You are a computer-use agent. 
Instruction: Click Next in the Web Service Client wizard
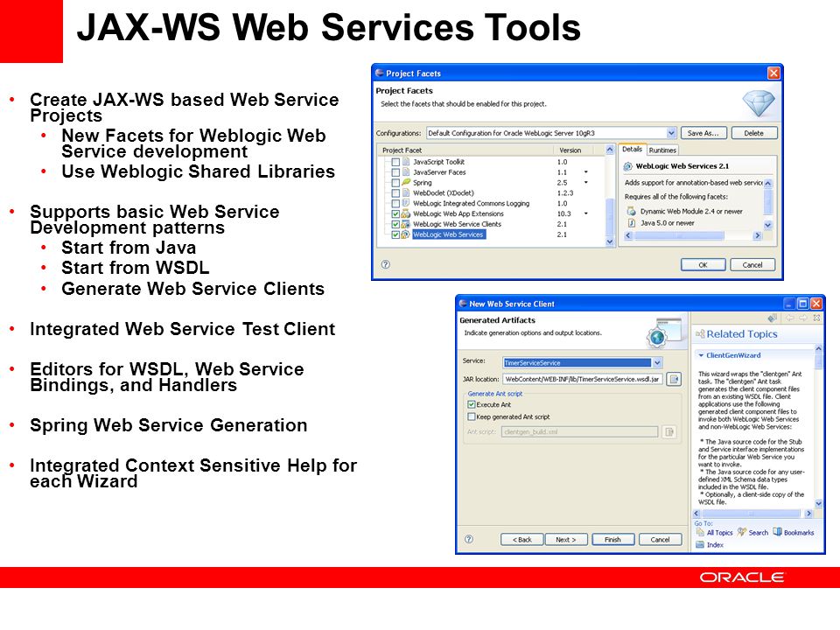point(566,540)
